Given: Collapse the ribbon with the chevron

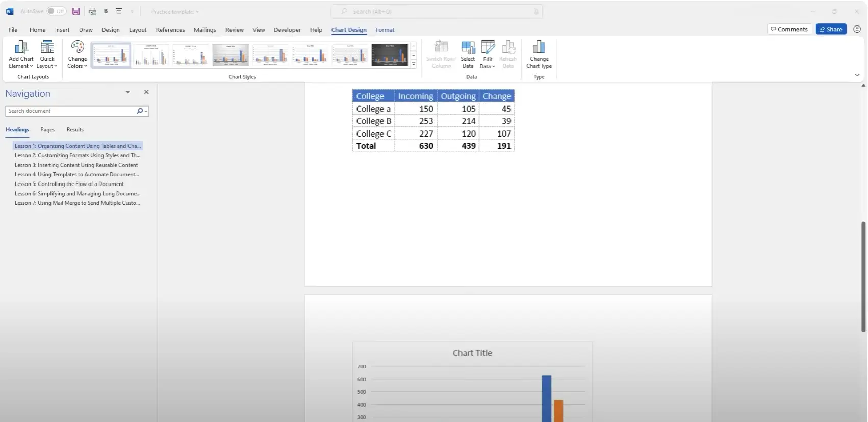Looking at the screenshot, I should pos(857,75).
